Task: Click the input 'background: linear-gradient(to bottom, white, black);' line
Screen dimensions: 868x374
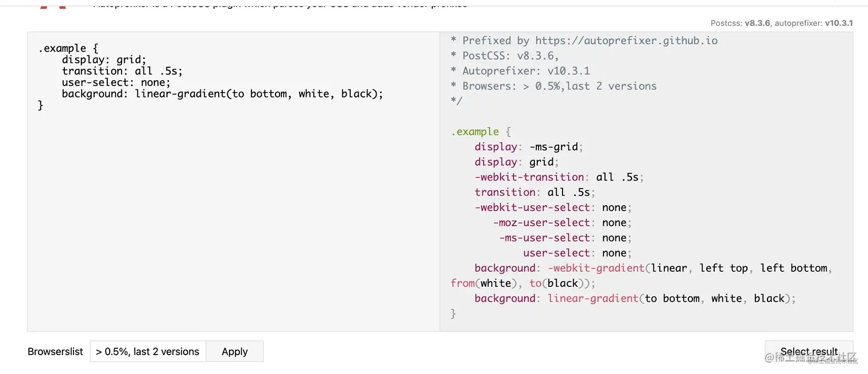Action: point(222,93)
